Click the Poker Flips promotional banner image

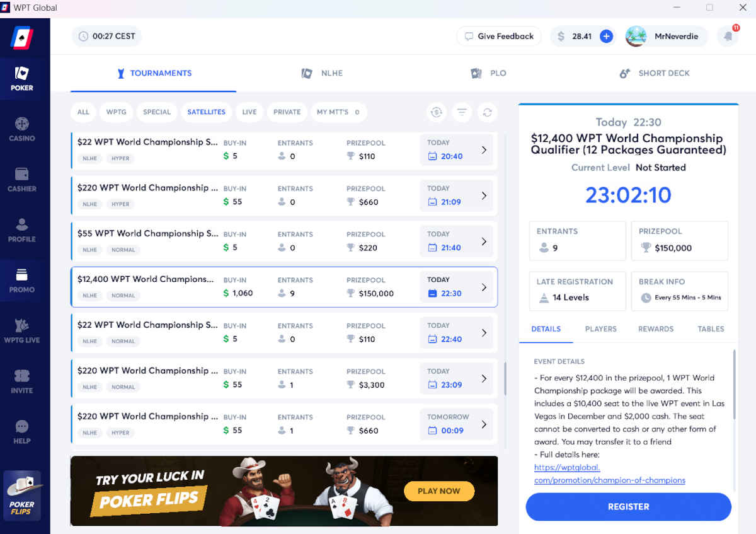coord(284,491)
